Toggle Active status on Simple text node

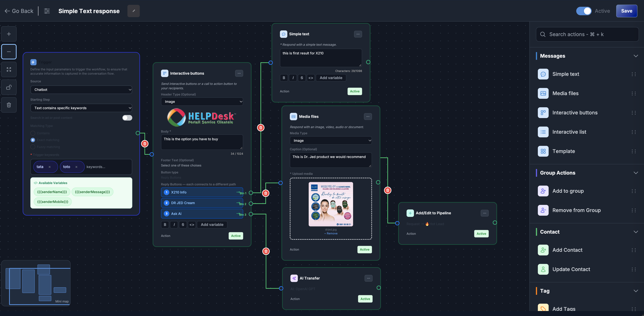click(x=355, y=91)
